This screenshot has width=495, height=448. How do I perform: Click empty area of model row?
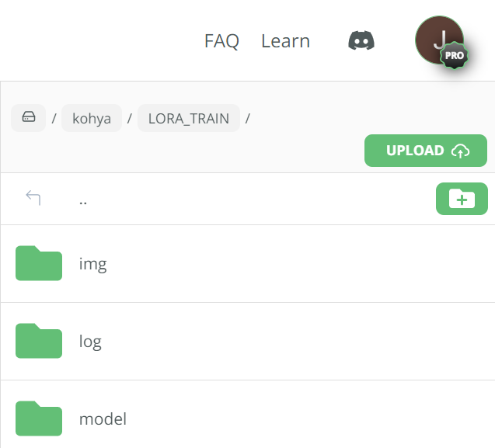pos(311,419)
